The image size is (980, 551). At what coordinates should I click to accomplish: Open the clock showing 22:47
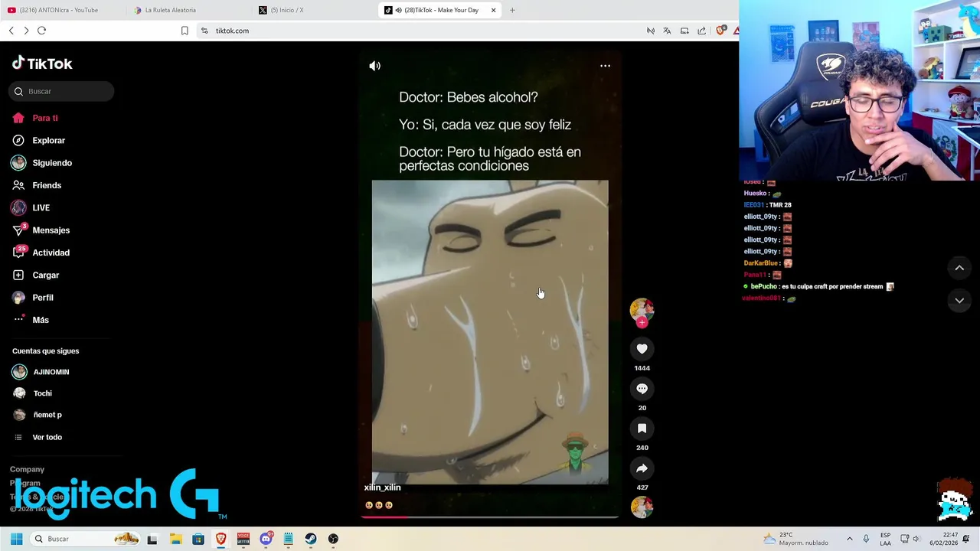tap(943, 539)
